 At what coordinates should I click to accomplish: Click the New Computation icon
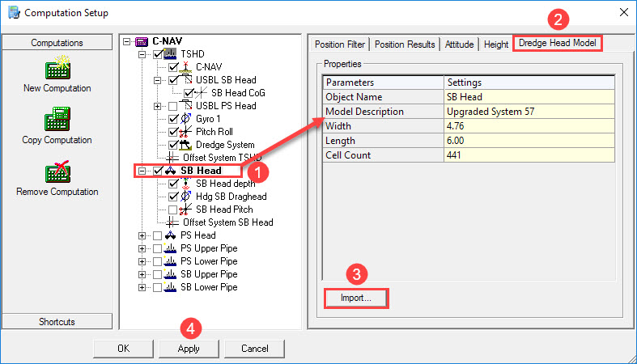57,68
